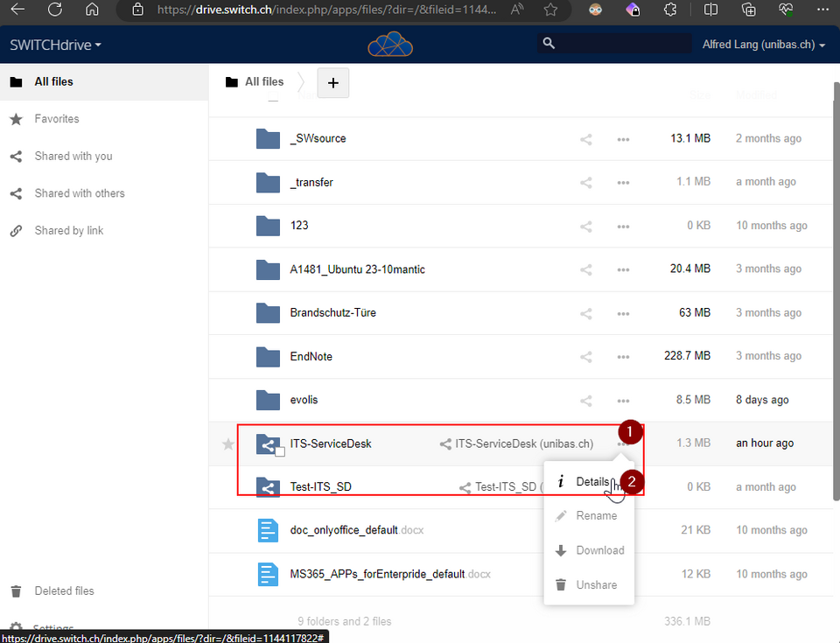Open the ITS-ServiceDesk folder name
The image size is (840, 643).
[x=331, y=444]
